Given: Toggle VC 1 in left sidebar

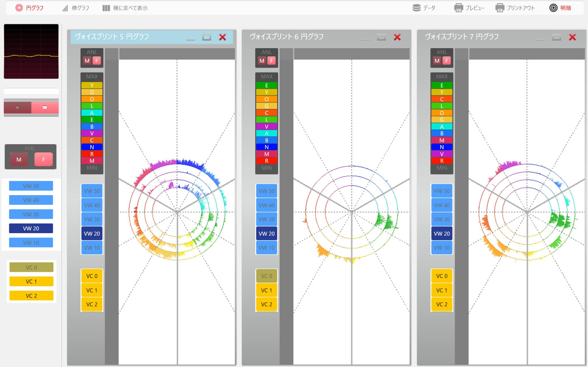Looking at the screenshot, I should coord(31,281).
